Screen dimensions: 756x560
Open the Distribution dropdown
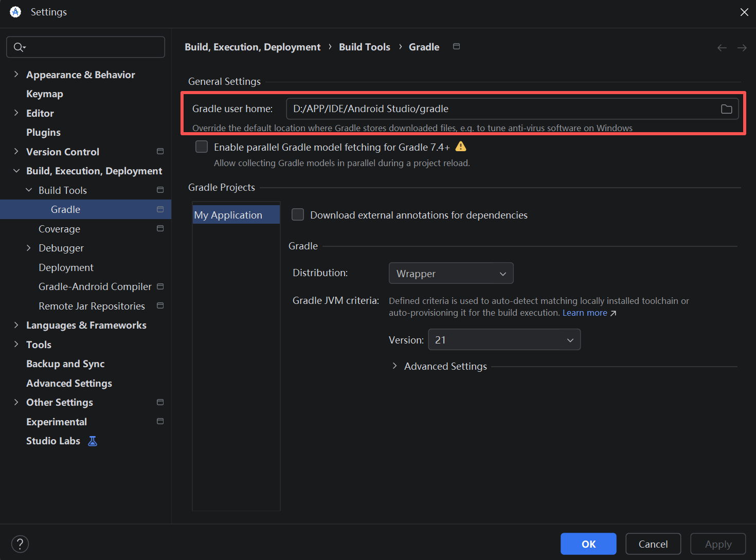(451, 273)
